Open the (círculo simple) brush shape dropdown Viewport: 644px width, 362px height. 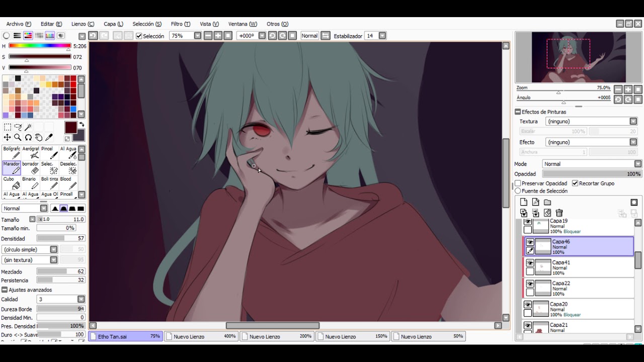coord(30,249)
